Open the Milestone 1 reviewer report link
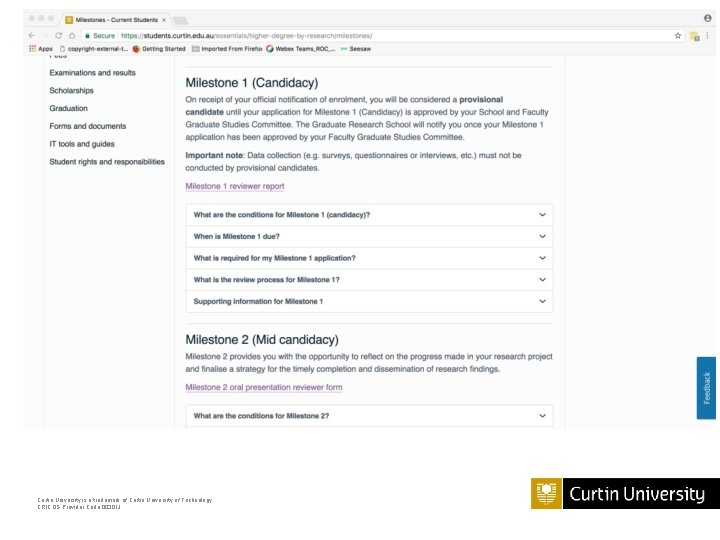720x540 pixels. pos(235,186)
